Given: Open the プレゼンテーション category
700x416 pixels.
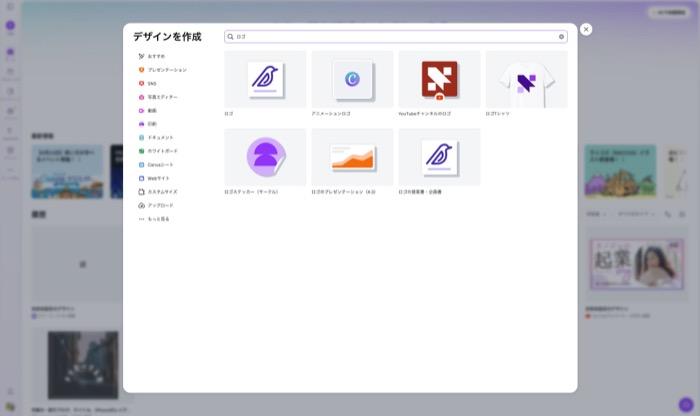Looking at the screenshot, I should click(163, 70).
